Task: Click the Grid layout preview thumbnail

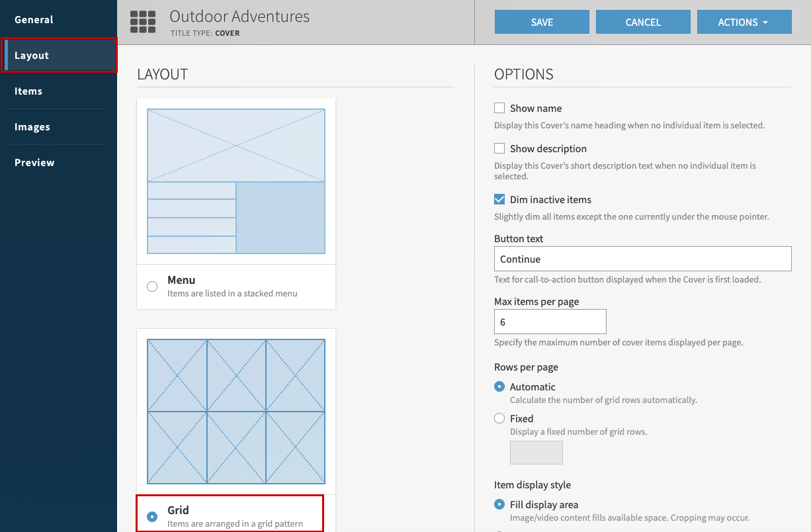Action: point(236,411)
